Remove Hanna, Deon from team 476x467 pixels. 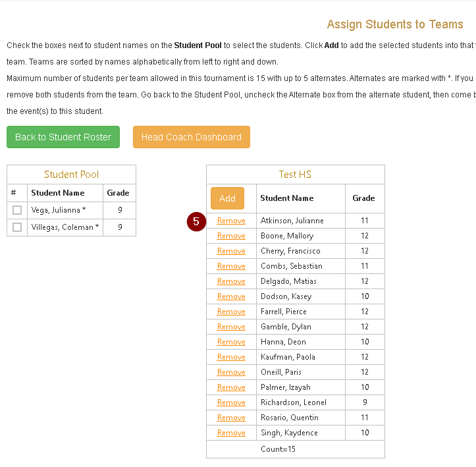point(231,342)
